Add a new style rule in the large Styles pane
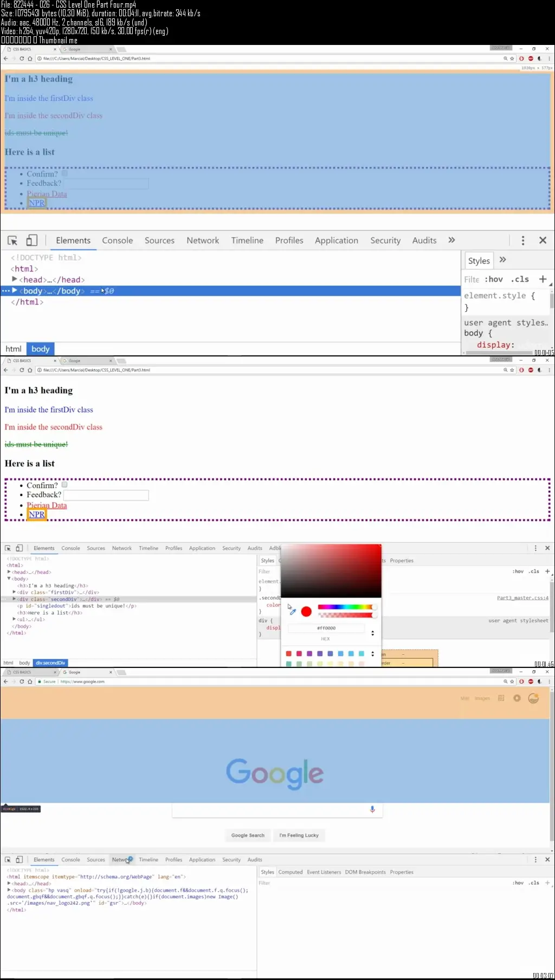The width and height of the screenshot is (555, 980). pyautogui.click(x=543, y=279)
